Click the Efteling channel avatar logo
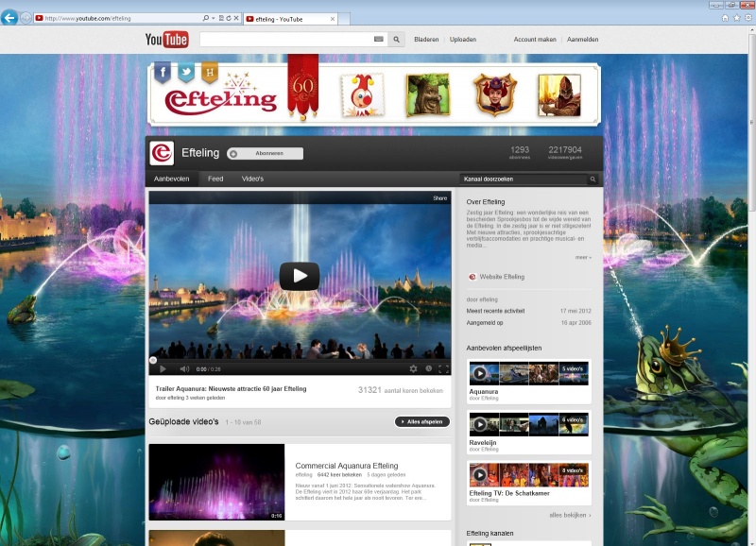 click(162, 153)
